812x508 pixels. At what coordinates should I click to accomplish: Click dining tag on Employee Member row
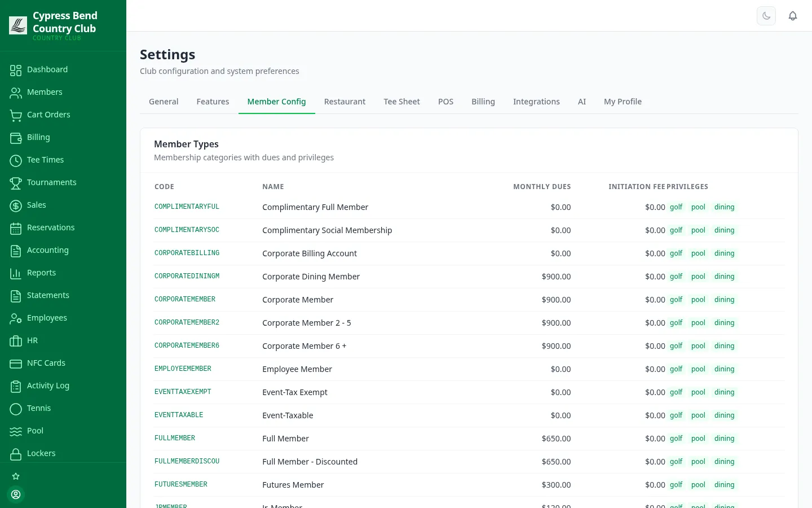click(x=724, y=369)
